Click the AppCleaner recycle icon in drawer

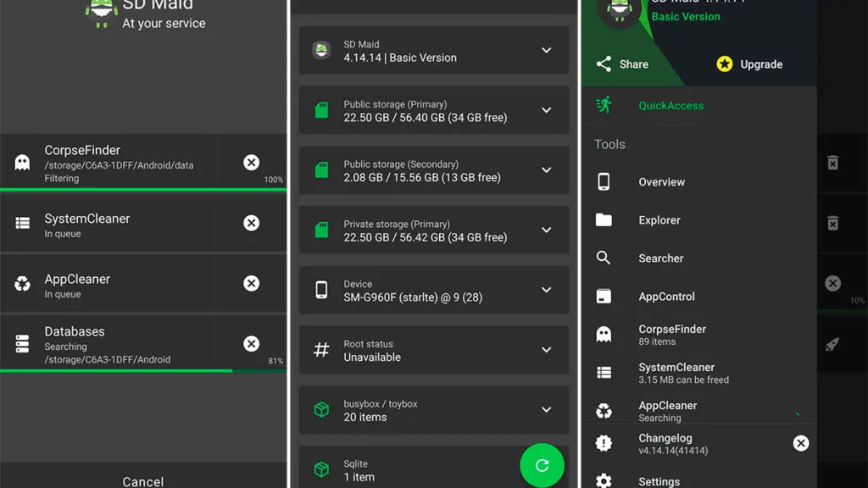pyautogui.click(x=604, y=411)
